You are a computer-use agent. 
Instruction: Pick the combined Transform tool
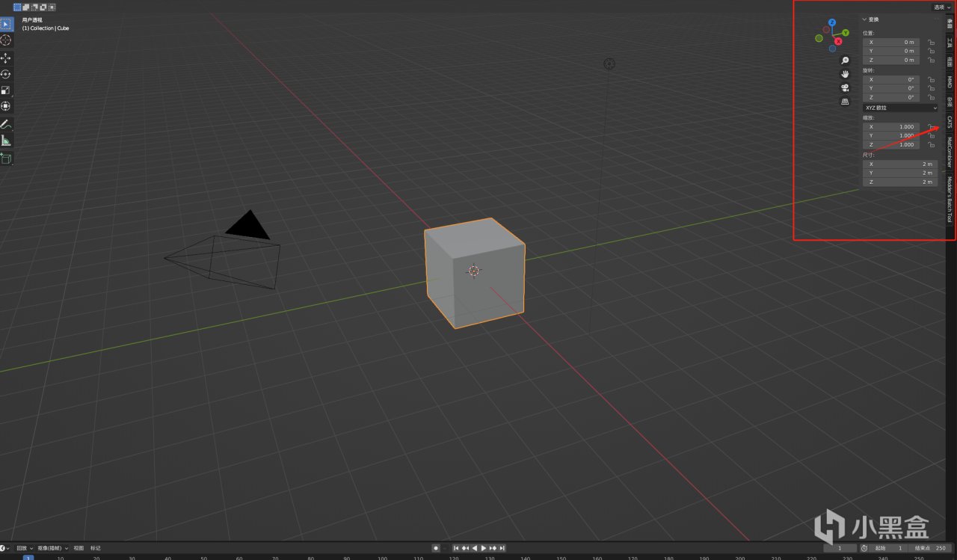point(6,106)
